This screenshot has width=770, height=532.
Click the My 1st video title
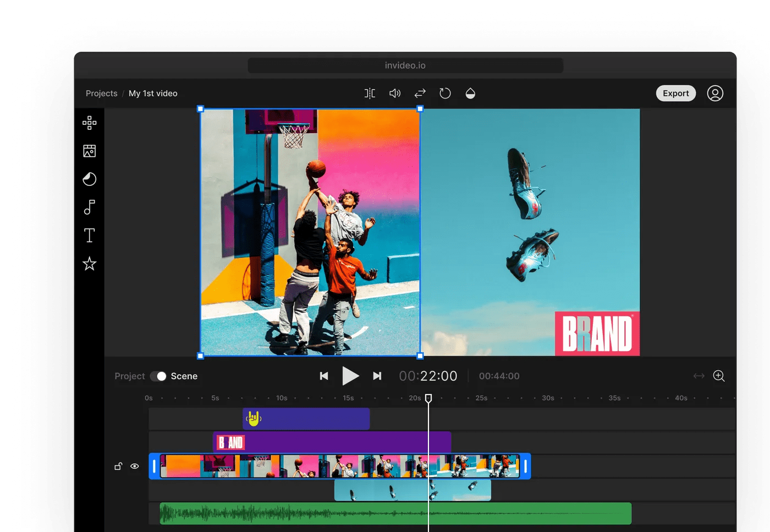[153, 94]
